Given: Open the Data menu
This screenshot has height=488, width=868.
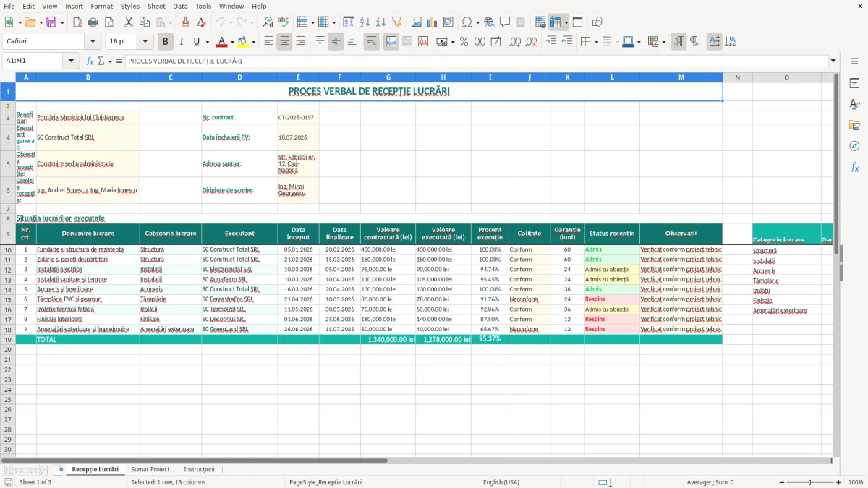Looking at the screenshot, I should click(x=180, y=6).
